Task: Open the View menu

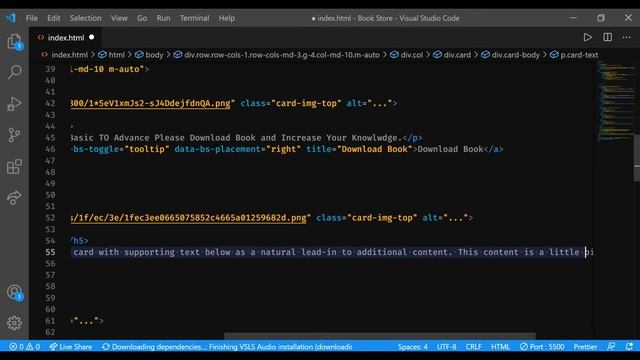Action: click(119, 18)
